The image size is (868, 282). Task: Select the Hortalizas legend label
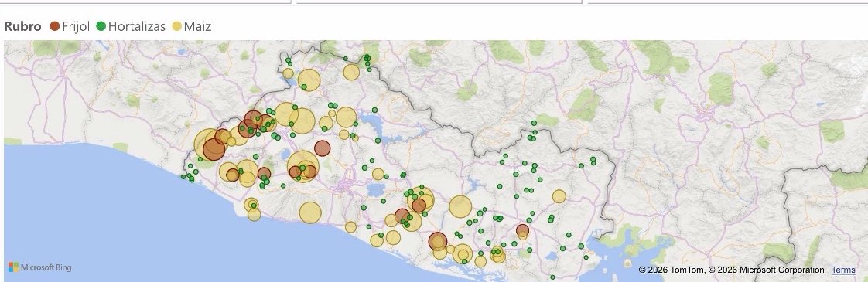coord(137,26)
